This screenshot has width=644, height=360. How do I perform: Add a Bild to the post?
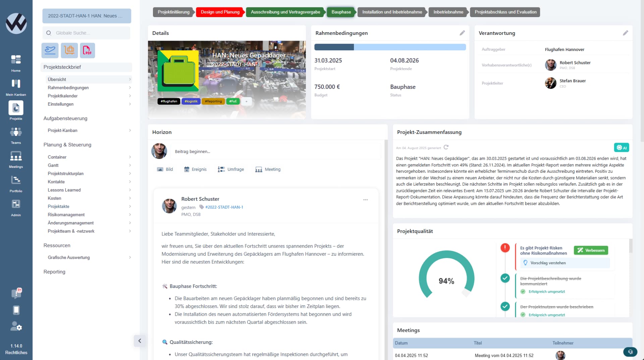coord(165,169)
